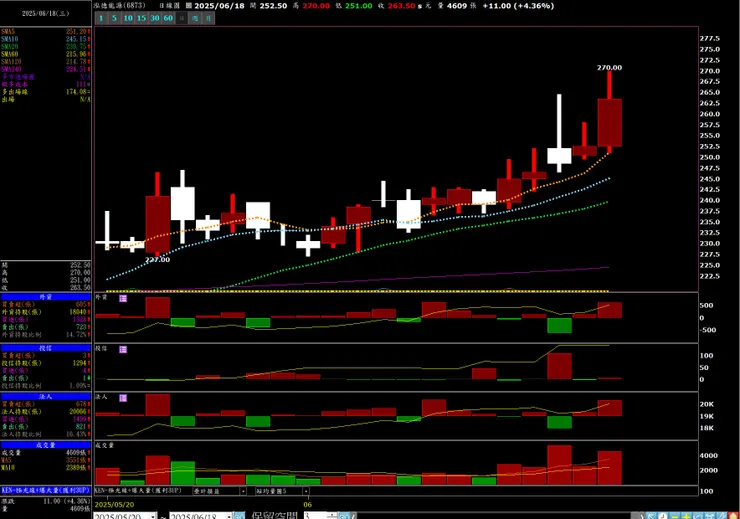
Task: Select the weekly (週) chart button
Action: pyautogui.click(x=195, y=18)
